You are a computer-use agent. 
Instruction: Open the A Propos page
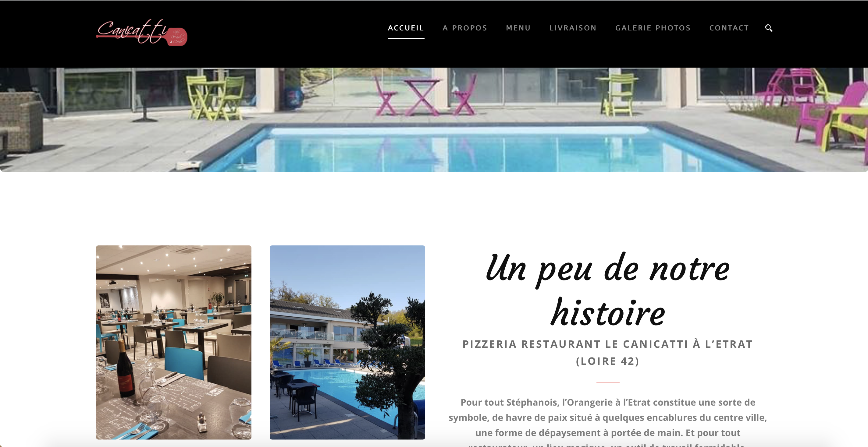[465, 28]
